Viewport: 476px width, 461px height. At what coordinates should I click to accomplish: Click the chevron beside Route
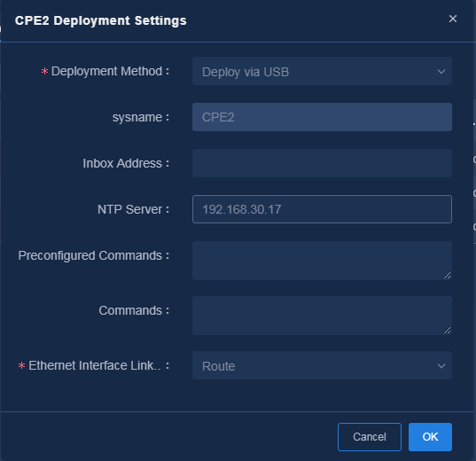441,366
